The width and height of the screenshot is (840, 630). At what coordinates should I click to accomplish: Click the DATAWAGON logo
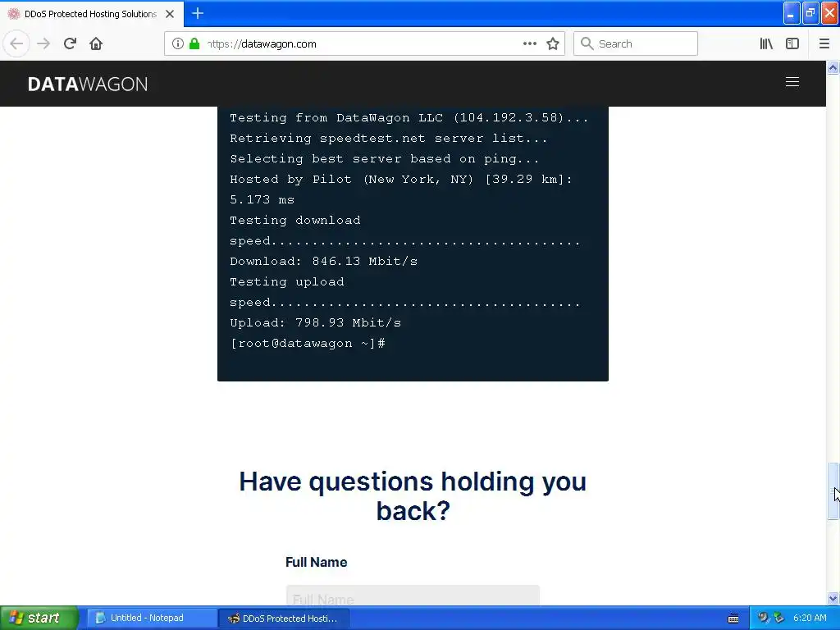(x=88, y=84)
